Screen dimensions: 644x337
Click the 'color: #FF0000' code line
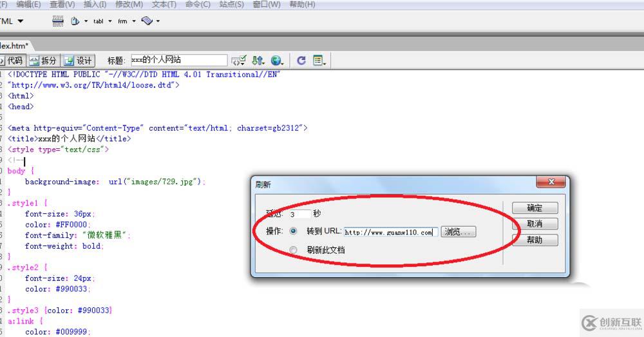(x=57, y=224)
